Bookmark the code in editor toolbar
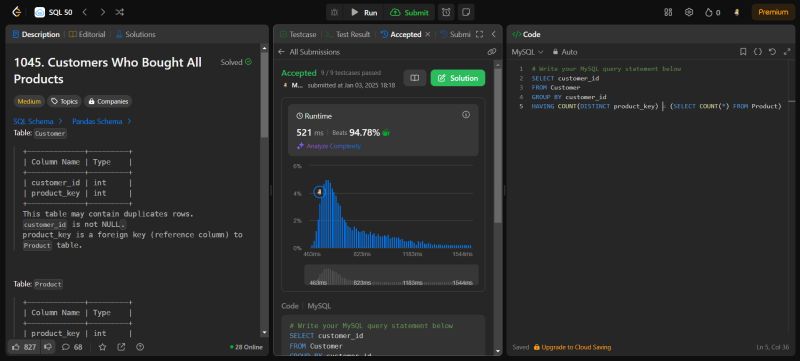The image size is (800, 361). [x=743, y=52]
